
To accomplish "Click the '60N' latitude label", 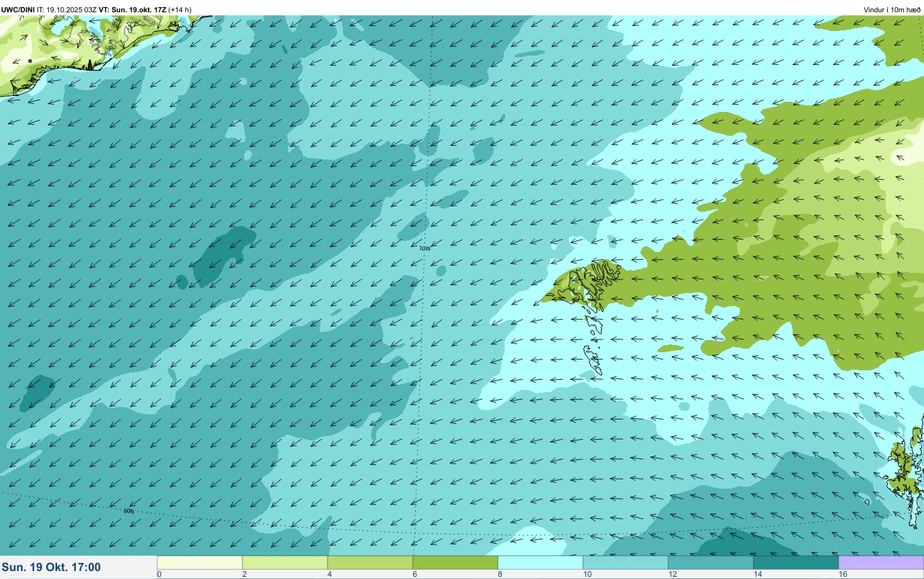I will (x=128, y=511).
